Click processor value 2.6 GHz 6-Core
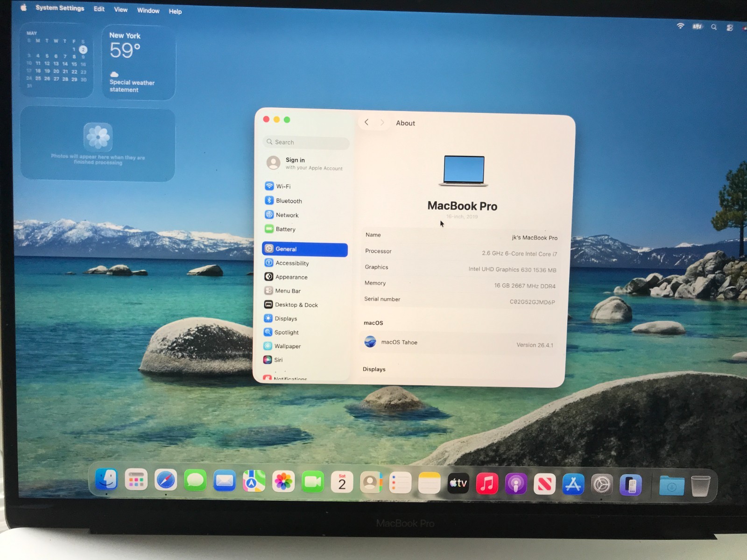Viewport: 747px width, 560px height. point(519,253)
